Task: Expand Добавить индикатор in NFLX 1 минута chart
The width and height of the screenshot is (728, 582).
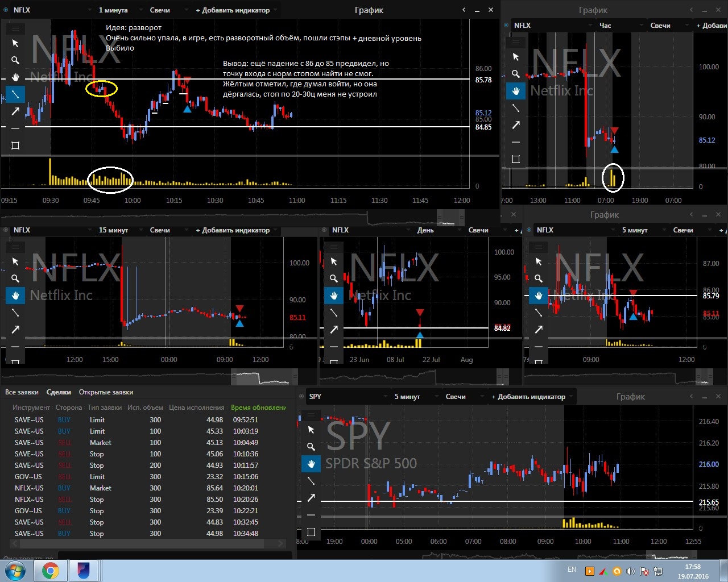Action: pos(235,10)
